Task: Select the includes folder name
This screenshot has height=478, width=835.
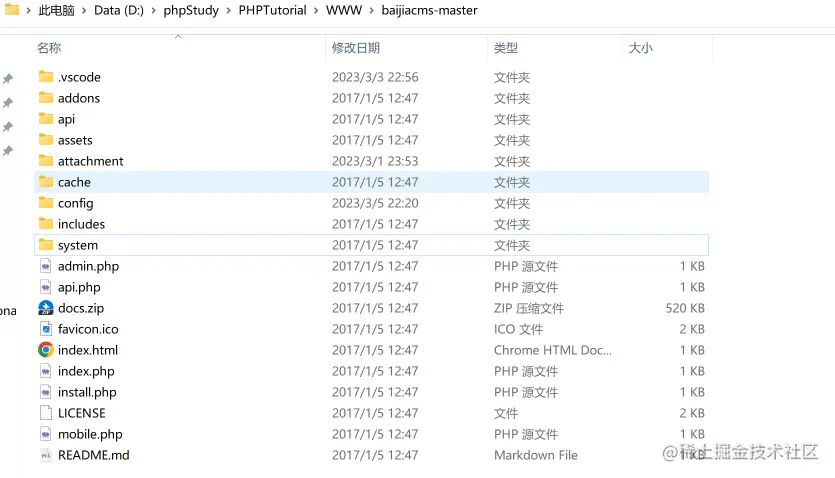Action: 81,224
